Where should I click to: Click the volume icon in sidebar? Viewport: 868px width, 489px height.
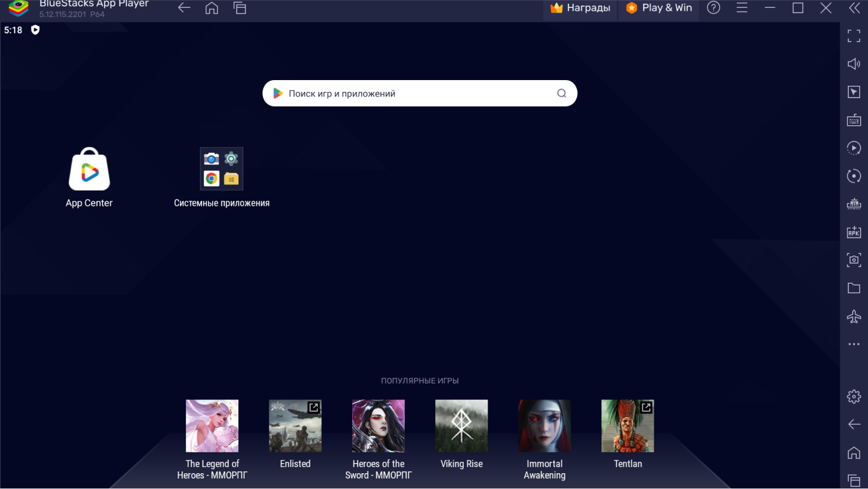[x=853, y=64]
